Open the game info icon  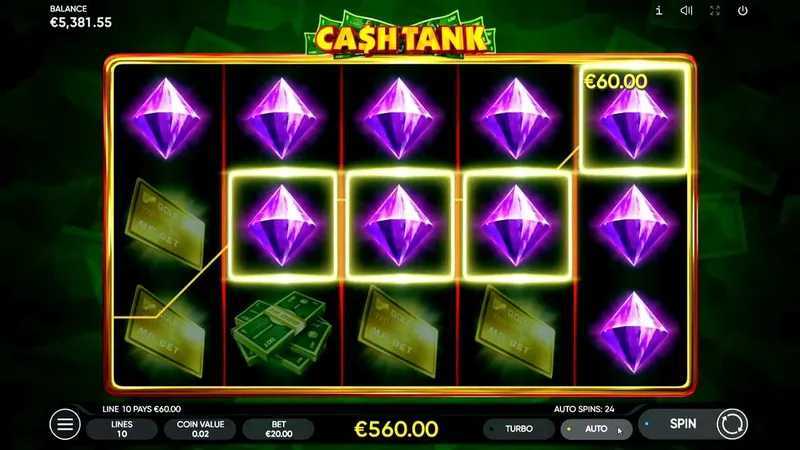tap(659, 10)
